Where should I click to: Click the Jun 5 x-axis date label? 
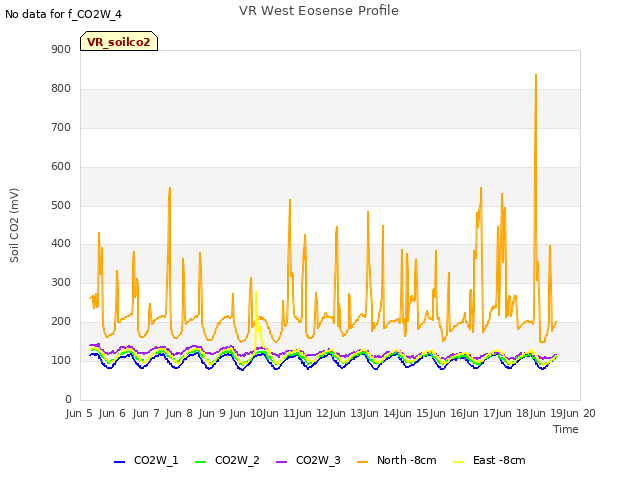point(79,413)
